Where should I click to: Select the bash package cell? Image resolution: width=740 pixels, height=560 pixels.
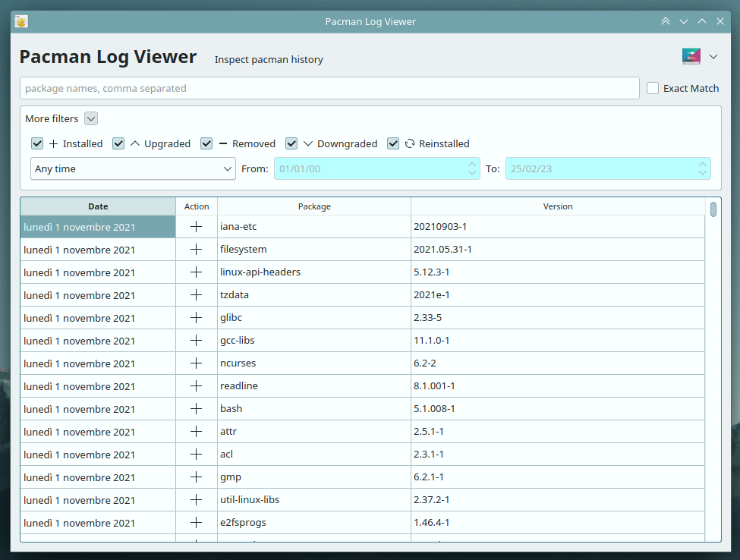click(x=314, y=408)
